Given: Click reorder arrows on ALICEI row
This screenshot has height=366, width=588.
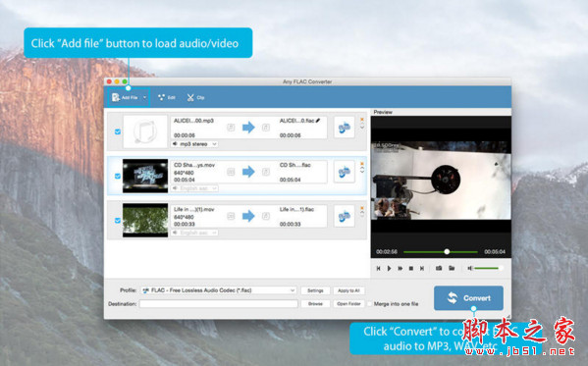Looking at the screenshot, I should click(x=362, y=127).
